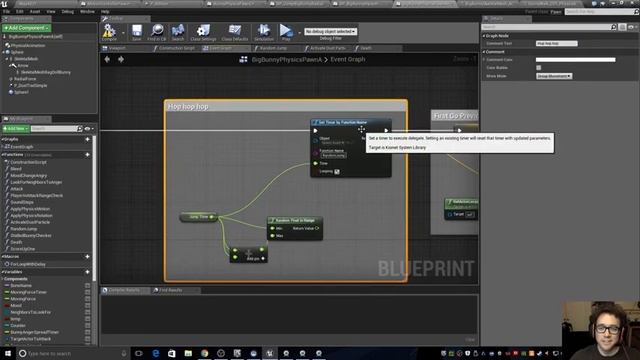Click the Find in CB icon
This screenshot has width=640, height=360.
coord(157,32)
